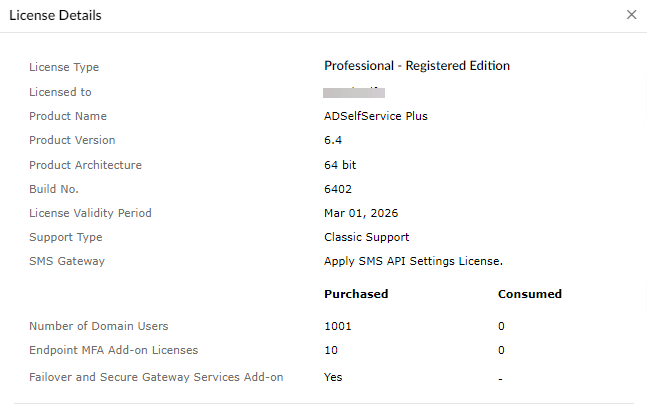The height and width of the screenshot is (409, 647).
Task: Click the 'Licensed to' label
Action: pos(60,92)
